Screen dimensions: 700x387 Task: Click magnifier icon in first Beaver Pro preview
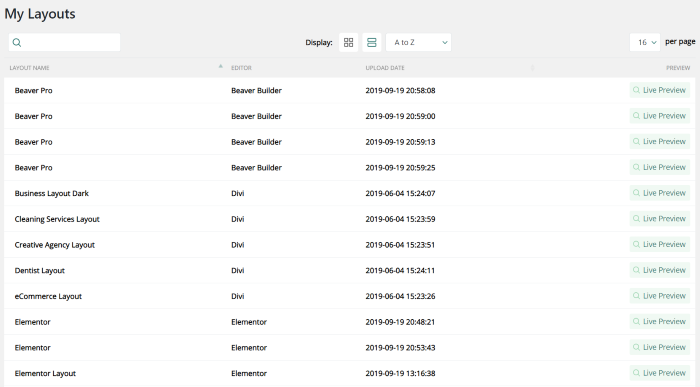(x=637, y=90)
